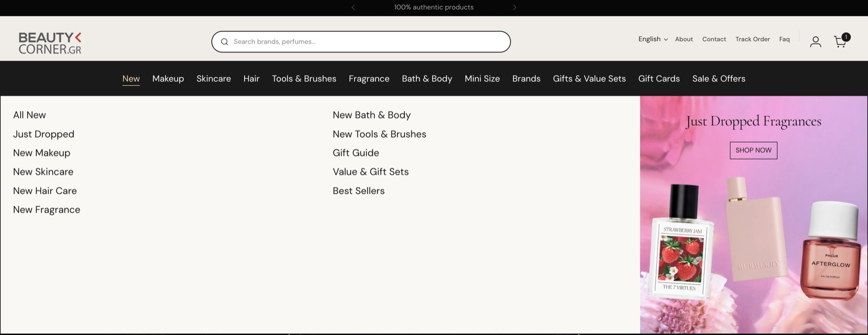
Task: Click the 100% authentic products announcement
Action: (x=434, y=7)
